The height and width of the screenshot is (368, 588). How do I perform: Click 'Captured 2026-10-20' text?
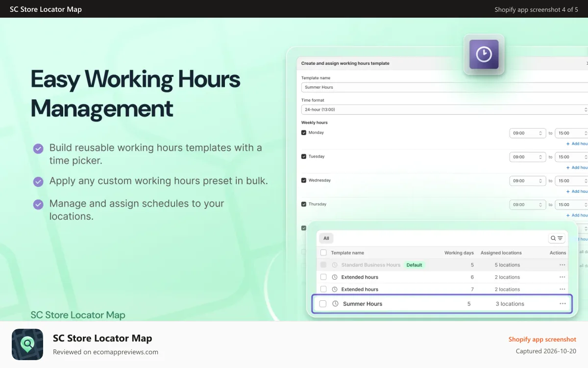coord(546,351)
